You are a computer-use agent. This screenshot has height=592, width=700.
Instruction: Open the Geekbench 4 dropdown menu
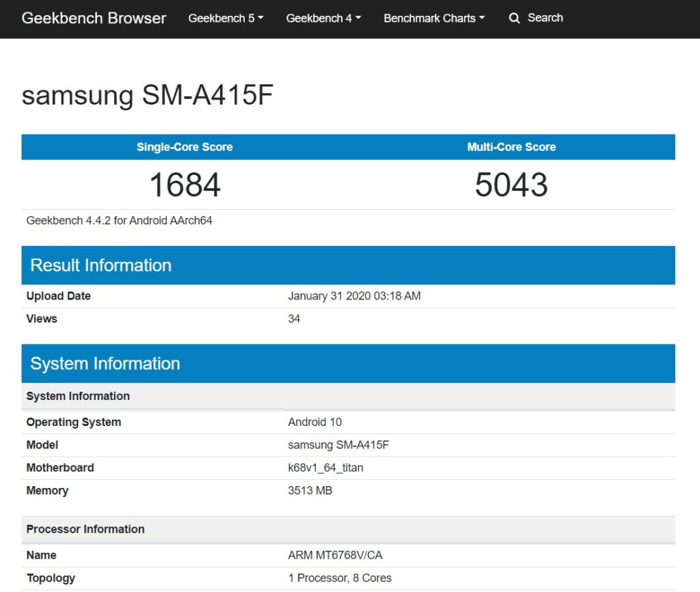tap(323, 18)
